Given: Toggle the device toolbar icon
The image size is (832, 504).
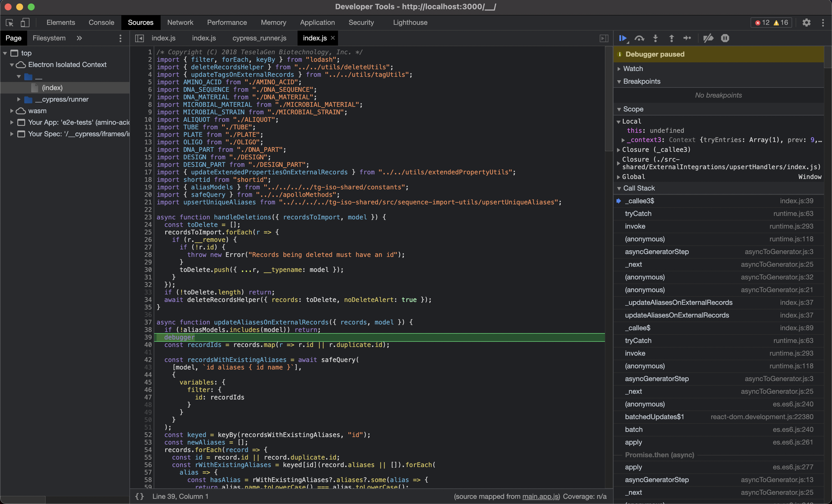Looking at the screenshot, I should [x=25, y=23].
